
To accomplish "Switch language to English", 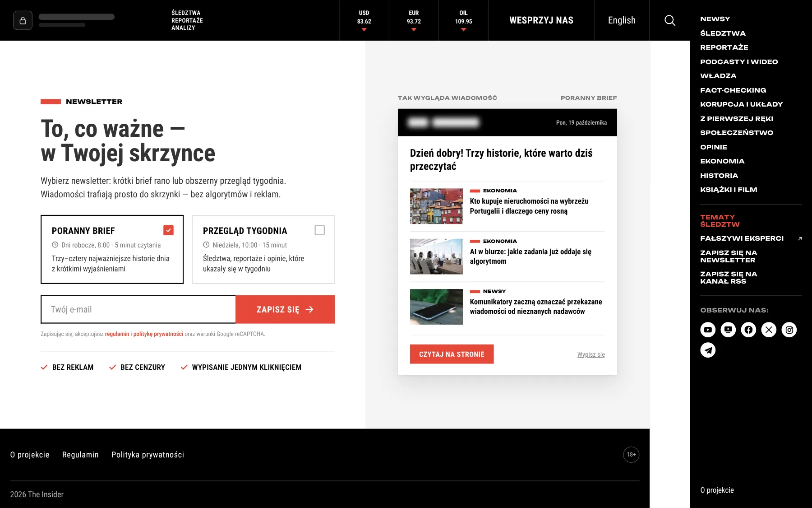I will pos(622,20).
